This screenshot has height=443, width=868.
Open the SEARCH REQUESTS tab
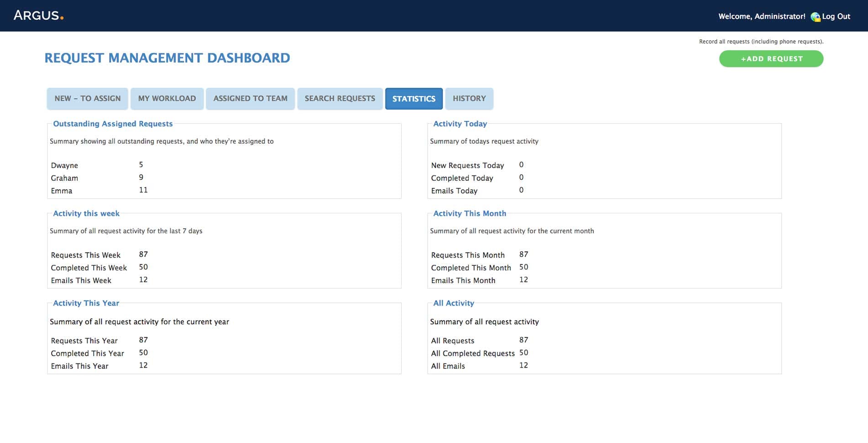[x=340, y=98]
